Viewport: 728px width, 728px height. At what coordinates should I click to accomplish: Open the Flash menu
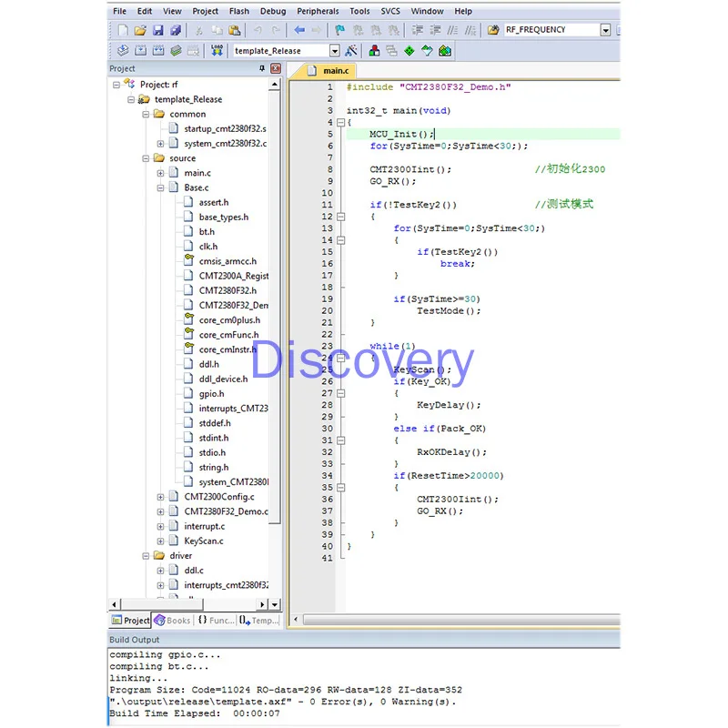239,11
